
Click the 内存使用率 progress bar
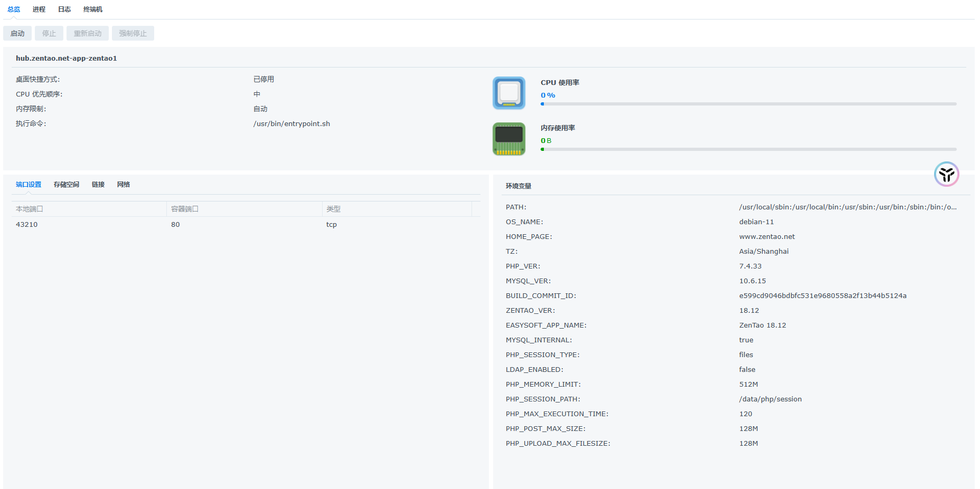point(748,149)
